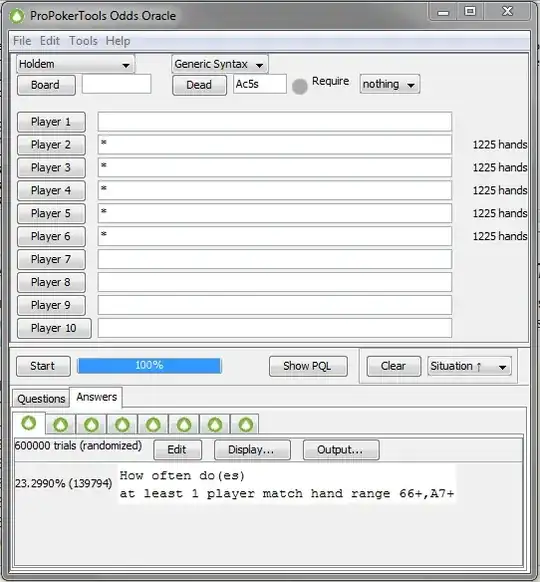Open the Help menu
Screen dimensions: 540x582
(118, 41)
